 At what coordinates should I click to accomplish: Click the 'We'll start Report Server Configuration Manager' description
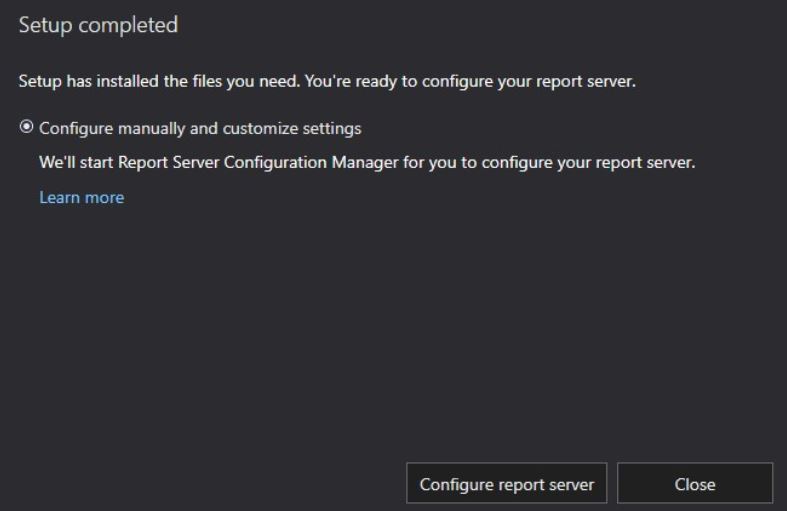click(367, 163)
